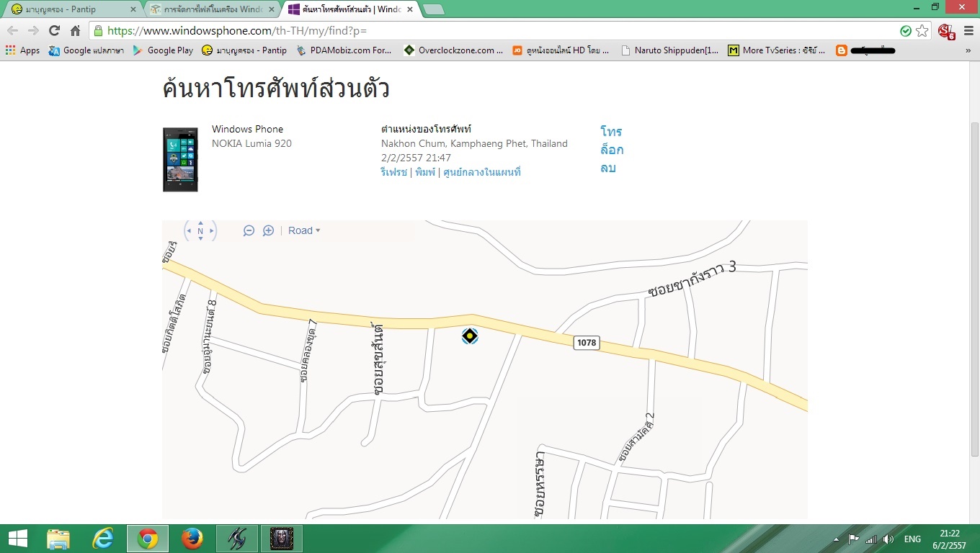This screenshot has height=553, width=980.
Task: Open the volume control in the system tray
Action: (x=888, y=539)
